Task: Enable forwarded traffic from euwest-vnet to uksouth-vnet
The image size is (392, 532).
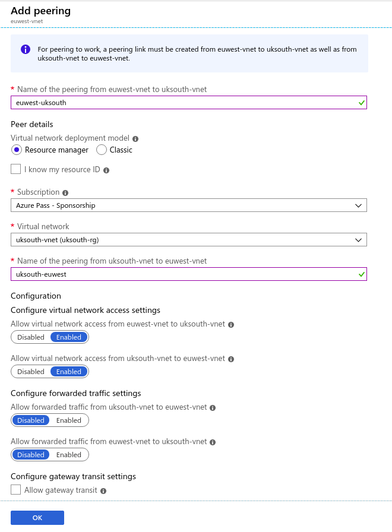Action: (x=69, y=455)
